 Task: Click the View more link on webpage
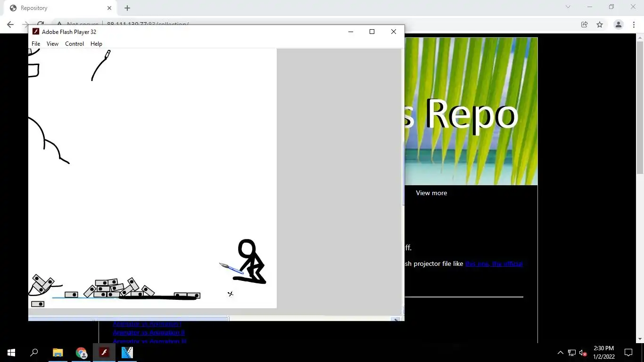point(431,193)
